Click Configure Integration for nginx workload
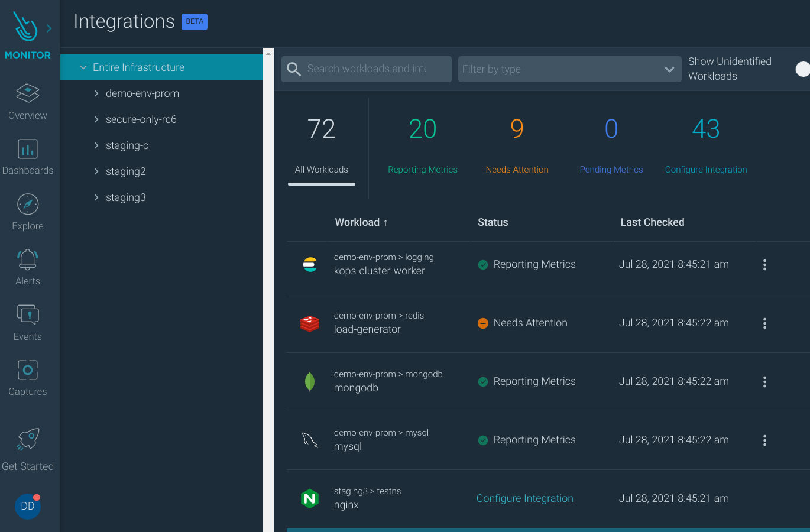 [x=524, y=498]
